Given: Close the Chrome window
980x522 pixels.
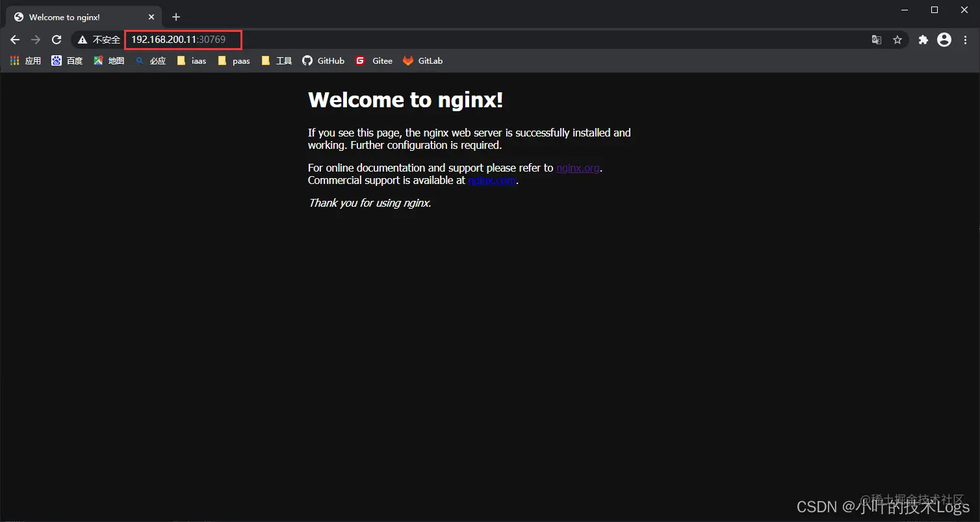Looking at the screenshot, I should [964, 9].
